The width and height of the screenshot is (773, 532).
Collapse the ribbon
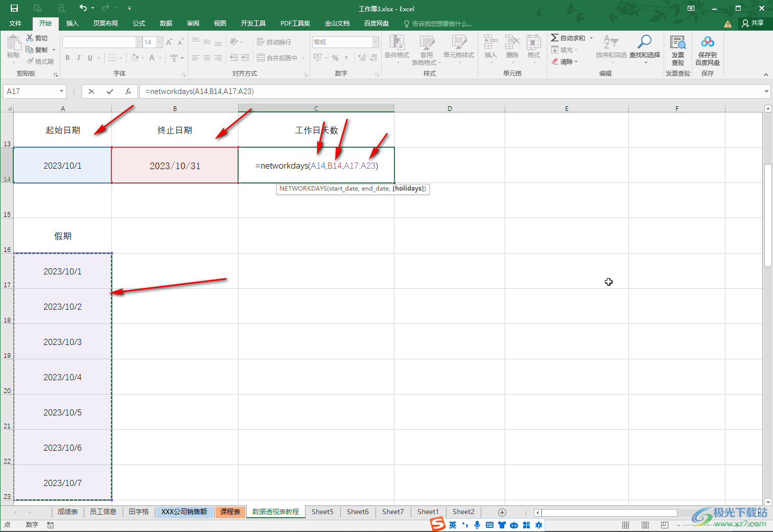[766, 75]
